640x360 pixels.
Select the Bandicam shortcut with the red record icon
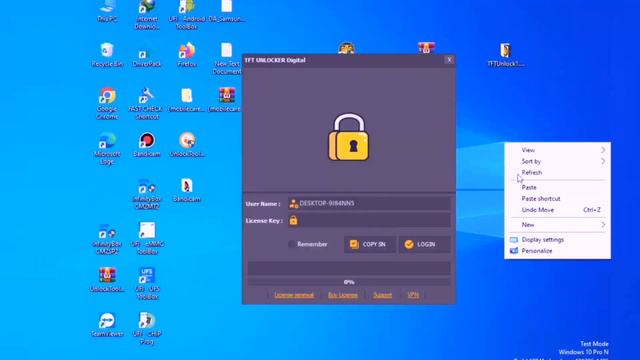[x=147, y=144]
